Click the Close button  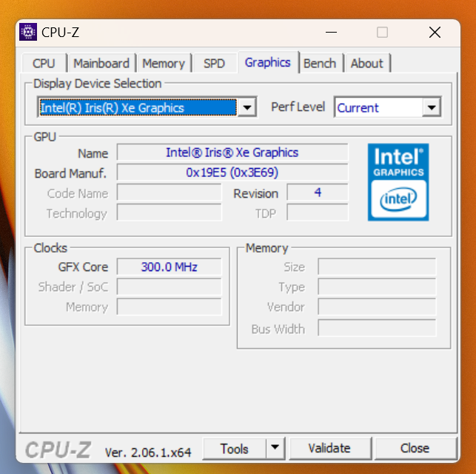(x=415, y=448)
